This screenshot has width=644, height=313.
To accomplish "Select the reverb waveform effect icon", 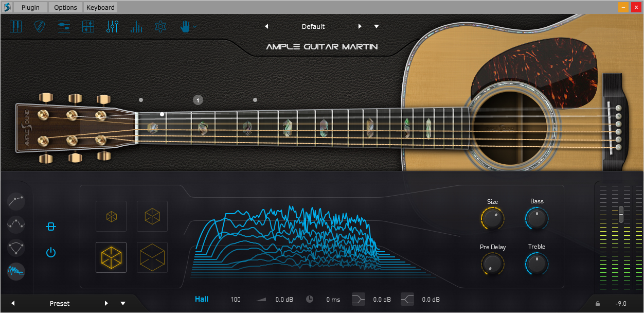I will click(16, 271).
